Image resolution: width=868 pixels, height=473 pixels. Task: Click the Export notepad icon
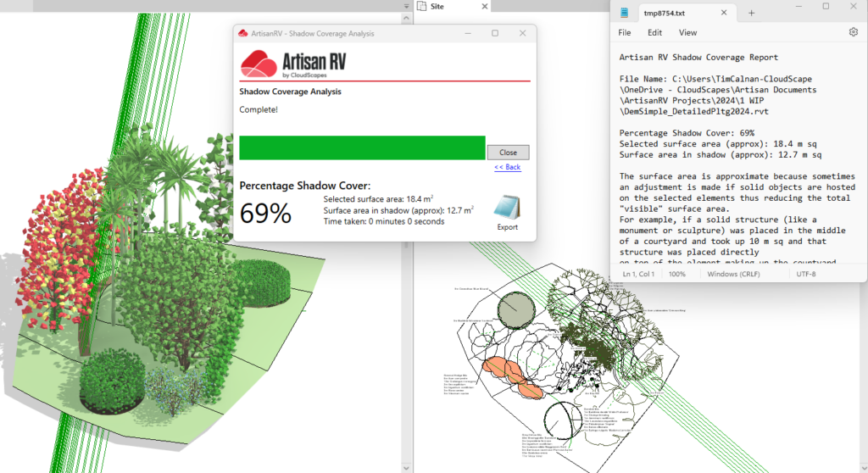click(507, 208)
